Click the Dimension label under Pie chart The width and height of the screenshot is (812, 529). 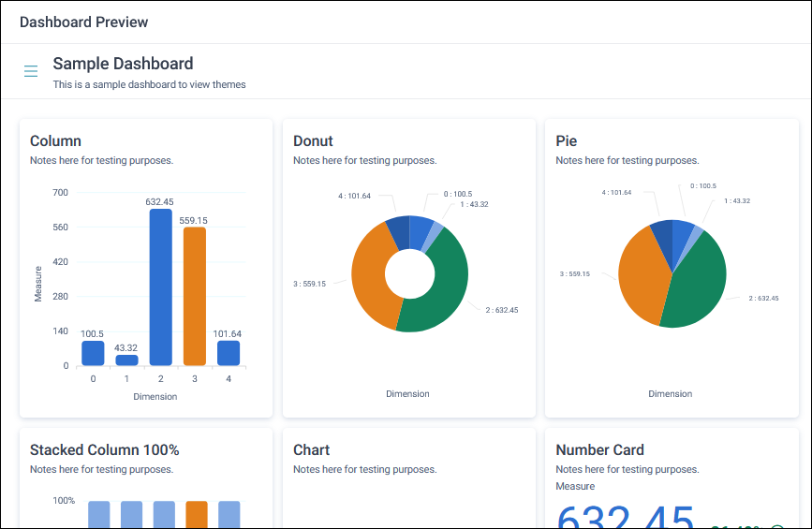(670, 394)
